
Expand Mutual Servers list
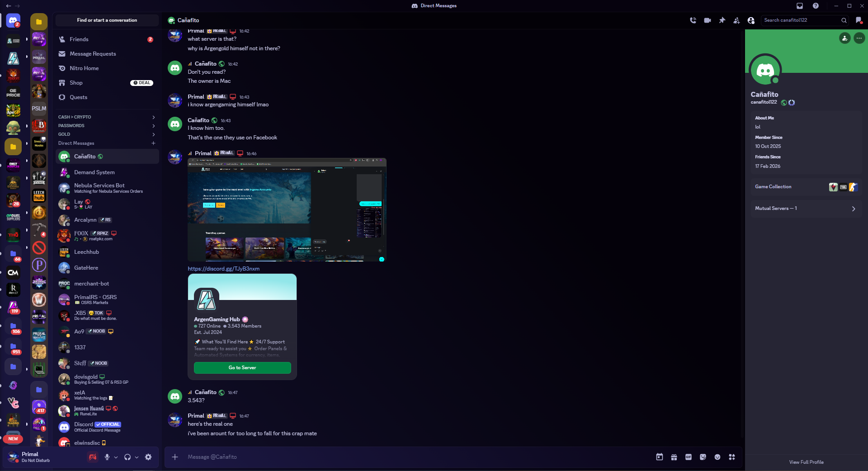click(x=806, y=209)
